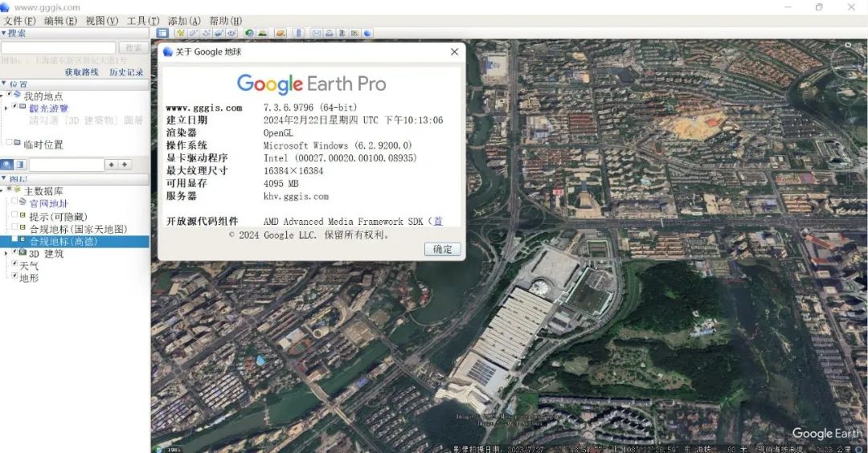This screenshot has height=453, width=868.
Task: Enable the 合规地标(高德) checkbox
Action: coord(15,239)
